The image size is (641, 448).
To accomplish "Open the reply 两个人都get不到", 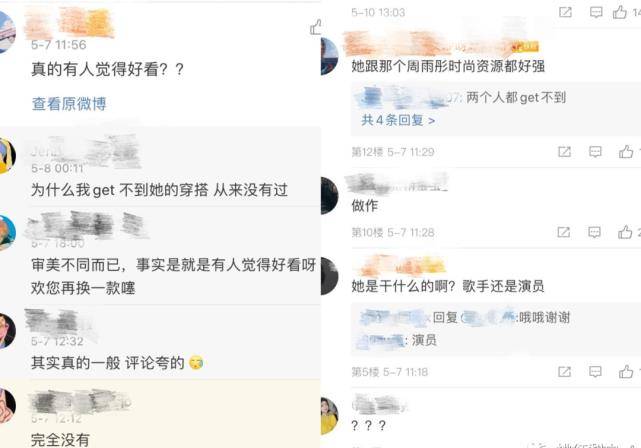I will point(515,98).
